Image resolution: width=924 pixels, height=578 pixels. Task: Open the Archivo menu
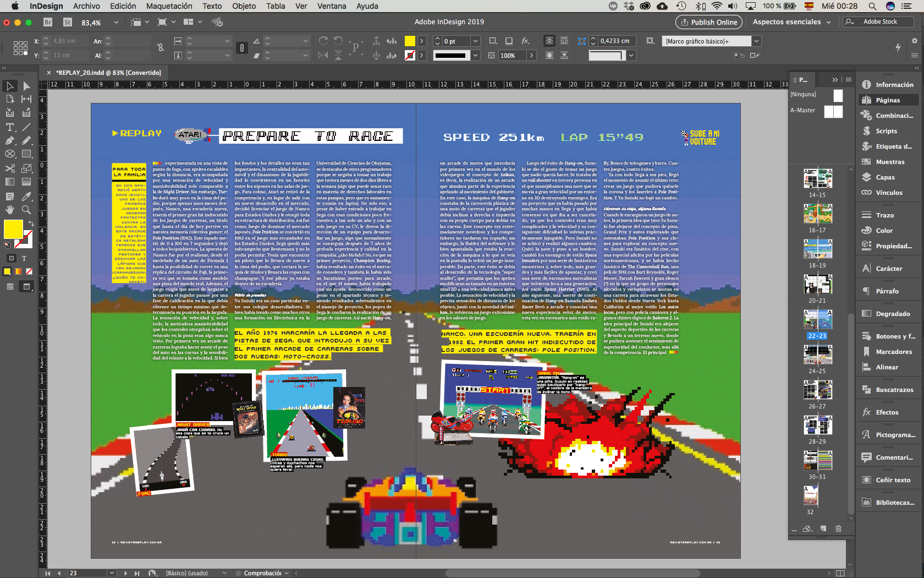pyautogui.click(x=86, y=6)
